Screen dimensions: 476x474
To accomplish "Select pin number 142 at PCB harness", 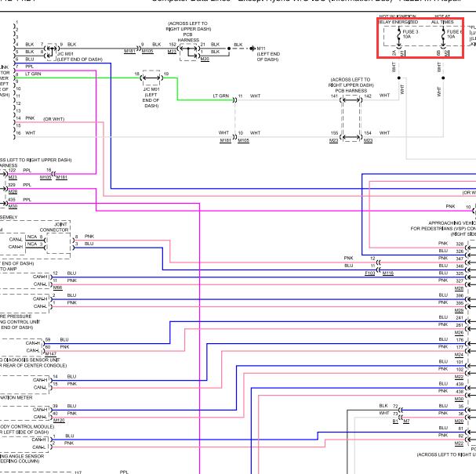I will [x=368, y=96].
